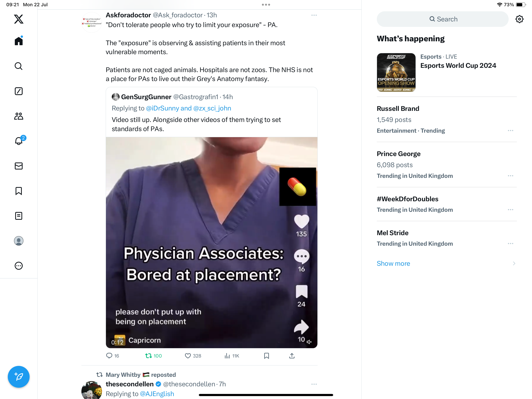
Task: Open more options for Askforadoctor post
Action: [x=314, y=15]
